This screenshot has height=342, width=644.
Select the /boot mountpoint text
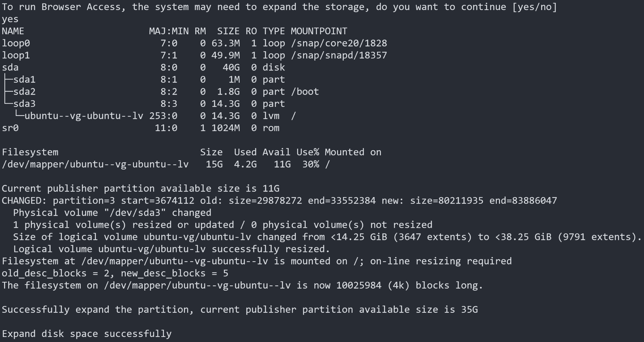305,92
